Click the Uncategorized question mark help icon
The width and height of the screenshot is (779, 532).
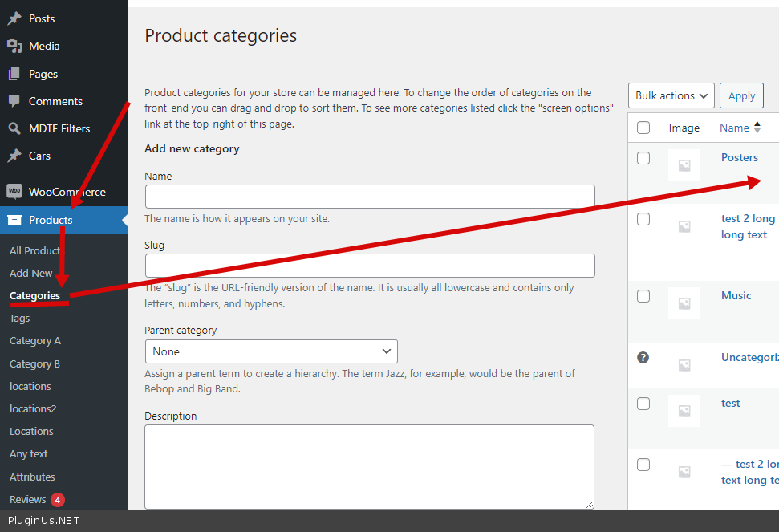[x=643, y=358]
